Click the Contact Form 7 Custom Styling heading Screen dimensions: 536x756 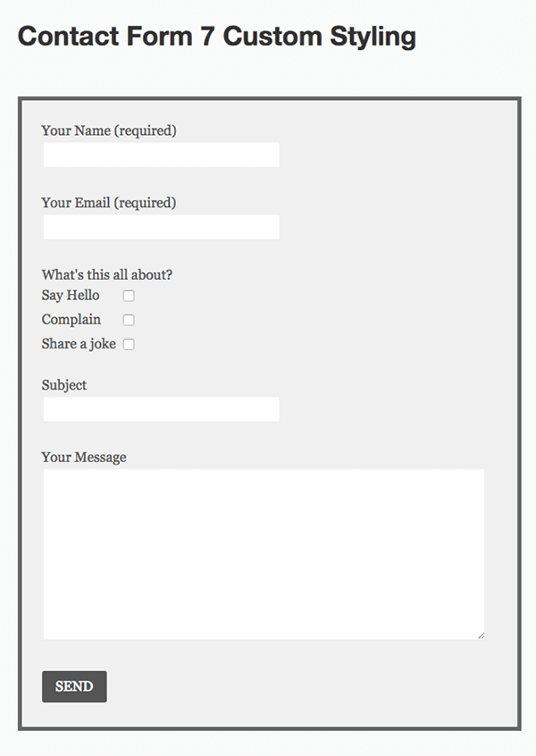point(217,37)
